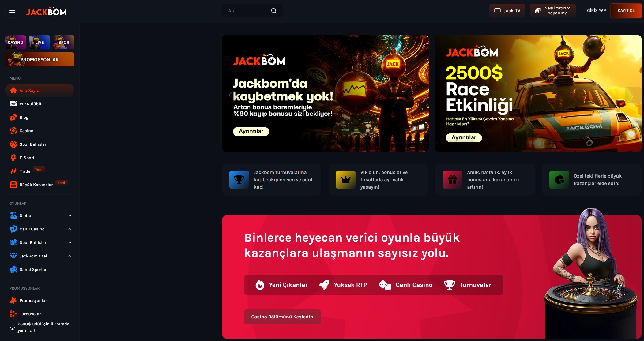
Task: Open the Jackbom turnuvalarına katıl card text
Action: (x=283, y=180)
